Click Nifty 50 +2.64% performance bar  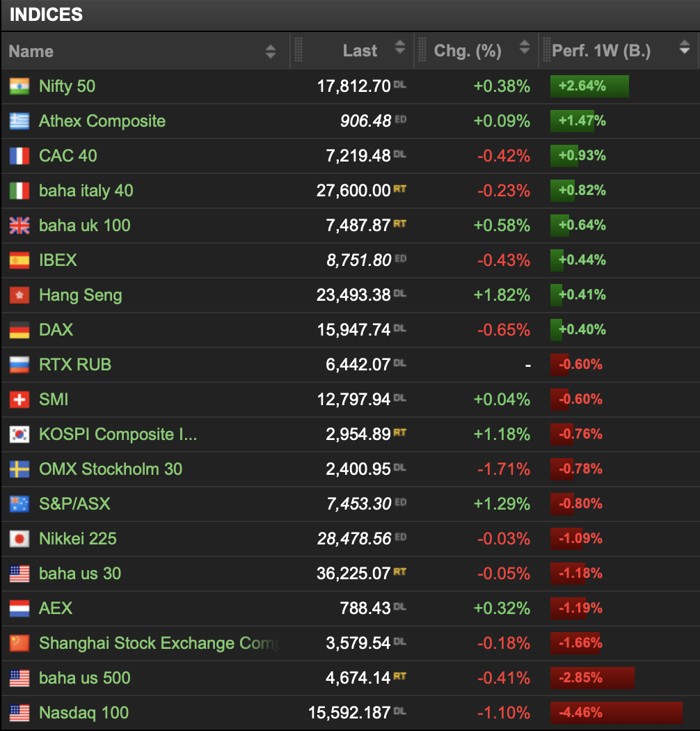(589, 86)
